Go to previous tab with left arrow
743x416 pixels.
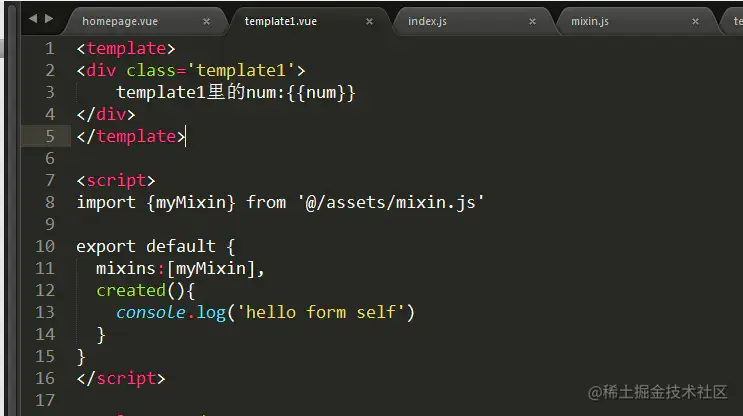pyautogui.click(x=33, y=18)
